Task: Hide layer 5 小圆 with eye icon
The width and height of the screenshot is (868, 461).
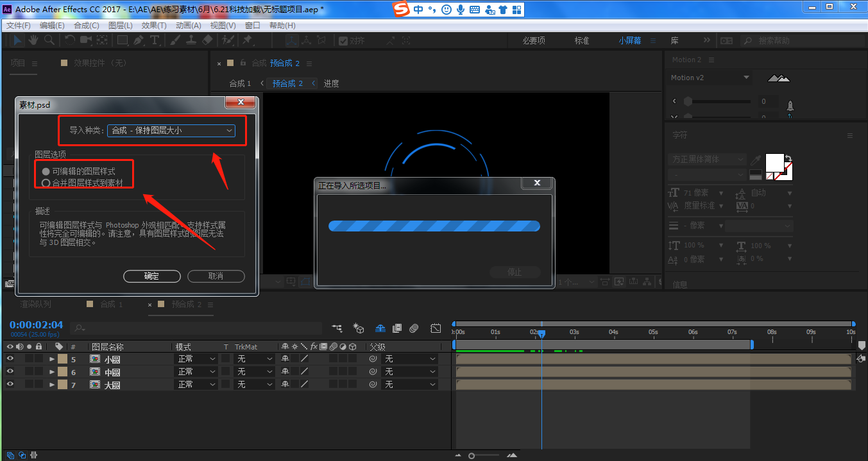Action: point(10,359)
